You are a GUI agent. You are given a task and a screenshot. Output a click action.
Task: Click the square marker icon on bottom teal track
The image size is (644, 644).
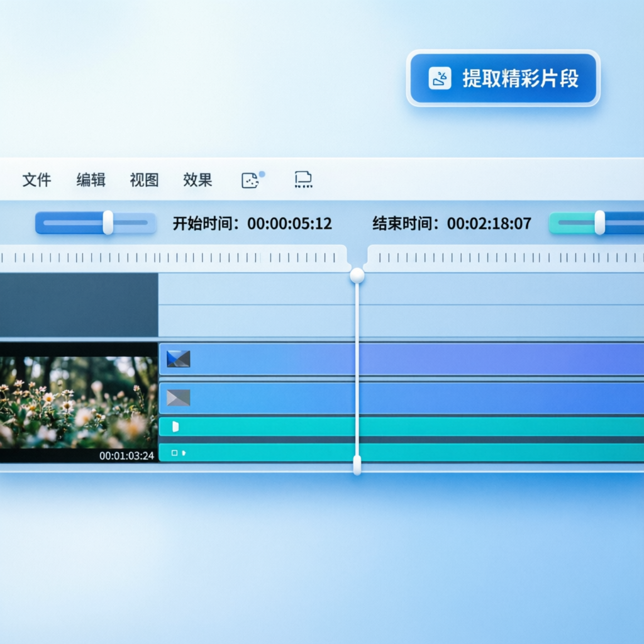point(176,453)
